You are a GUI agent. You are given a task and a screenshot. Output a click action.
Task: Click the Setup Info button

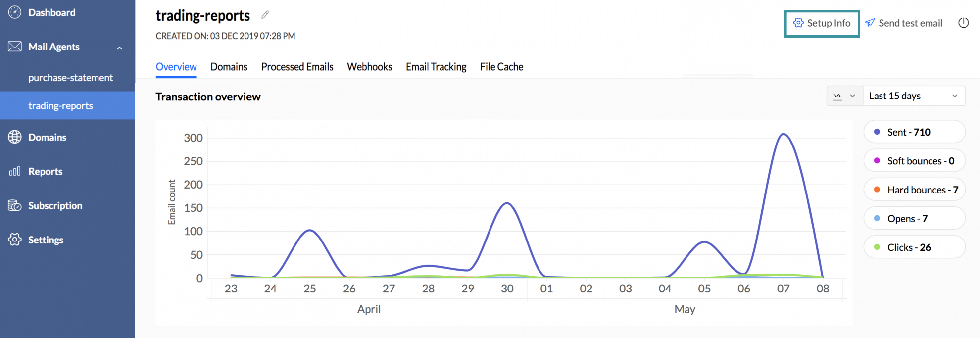click(822, 23)
